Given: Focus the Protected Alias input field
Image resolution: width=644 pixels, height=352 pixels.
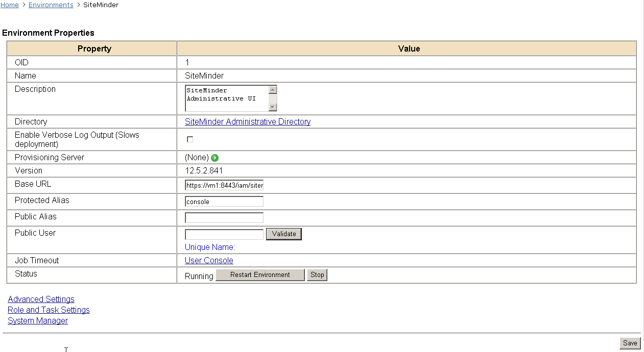Looking at the screenshot, I should pyautogui.click(x=224, y=202).
